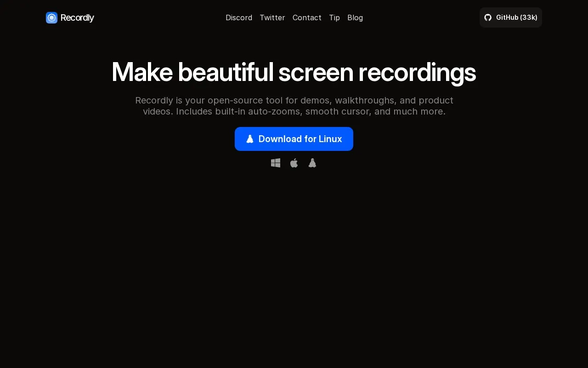Click Download for Linux button

[x=294, y=139]
